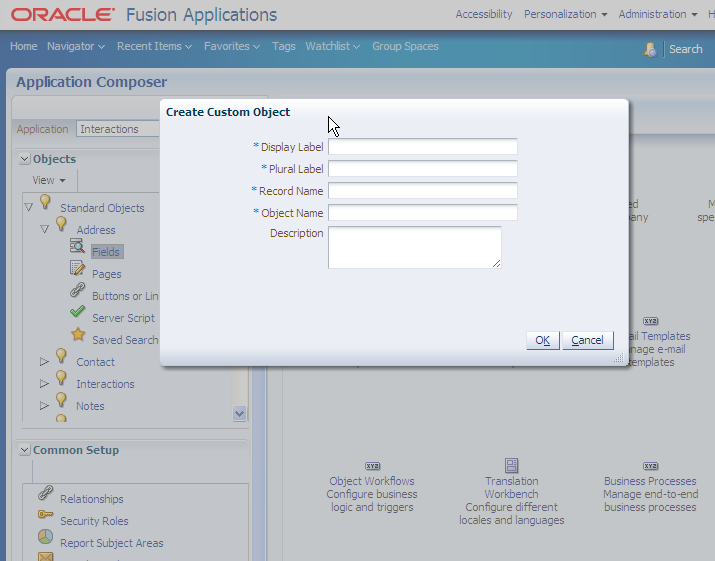Open Group Spaces
The width and height of the screenshot is (715, 561).
405,47
